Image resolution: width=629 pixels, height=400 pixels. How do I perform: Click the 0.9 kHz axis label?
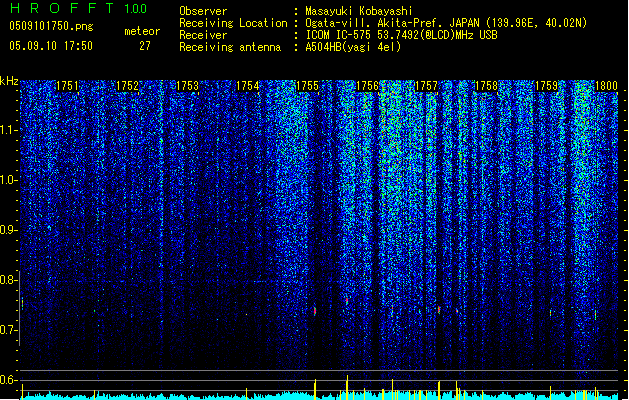pos(8,230)
